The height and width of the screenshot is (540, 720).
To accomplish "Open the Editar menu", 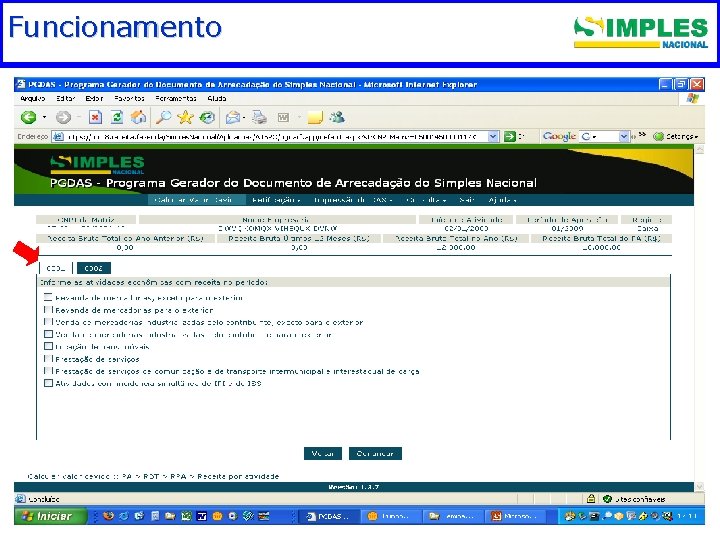I will (66, 98).
